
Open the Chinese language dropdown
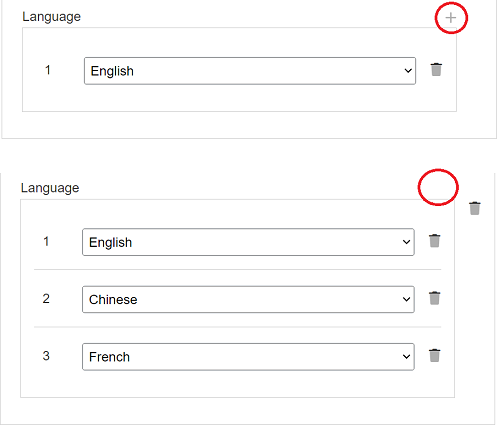pyautogui.click(x=248, y=299)
